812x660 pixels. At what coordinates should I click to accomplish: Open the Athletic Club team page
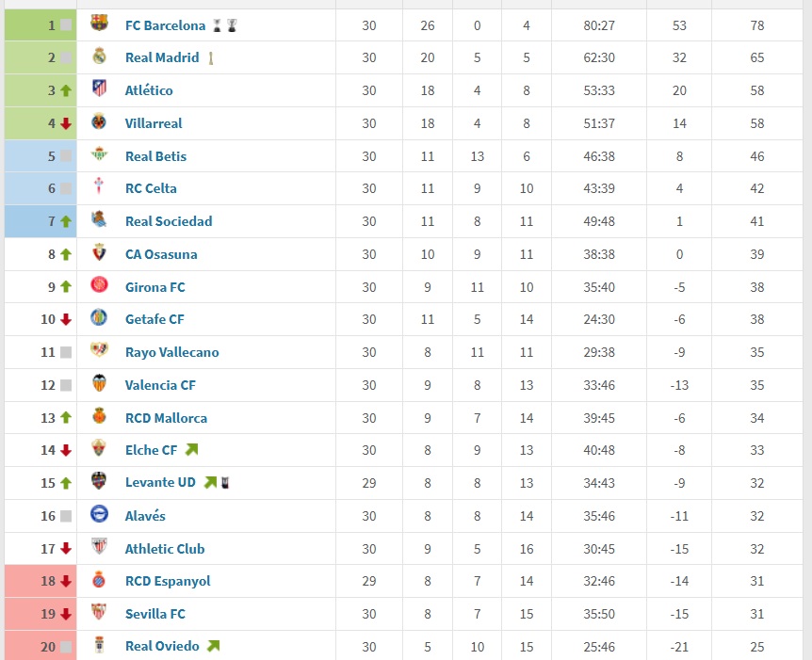pos(165,549)
